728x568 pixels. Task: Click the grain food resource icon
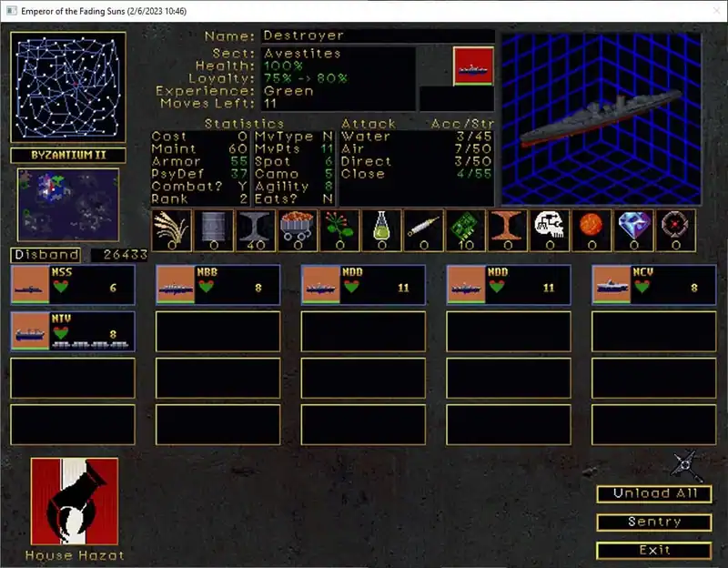pos(171,230)
